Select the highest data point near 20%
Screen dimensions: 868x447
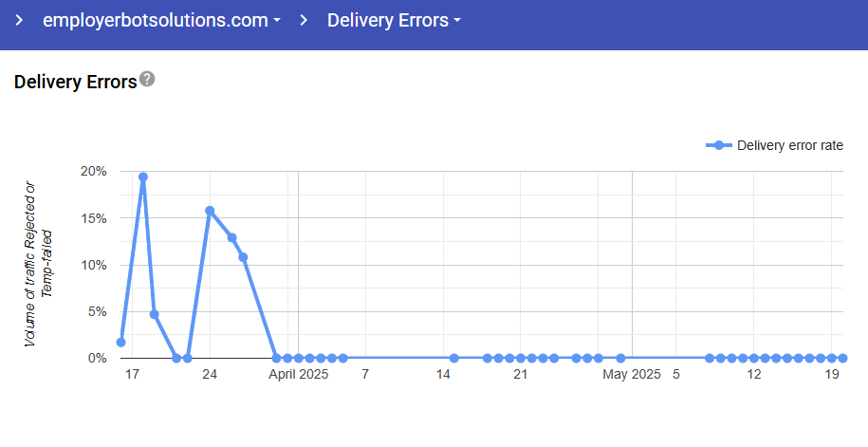click(143, 177)
